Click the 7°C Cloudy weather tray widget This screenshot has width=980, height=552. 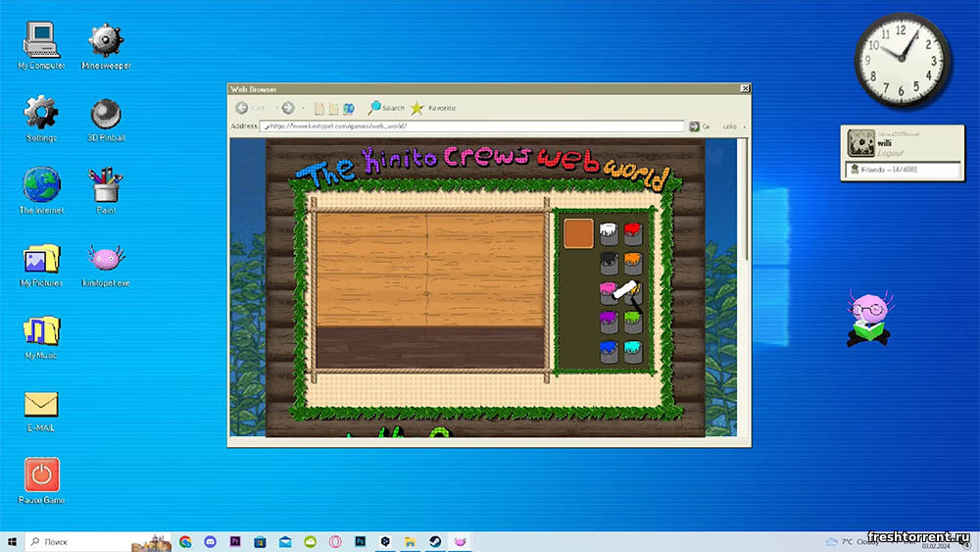coord(853,541)
